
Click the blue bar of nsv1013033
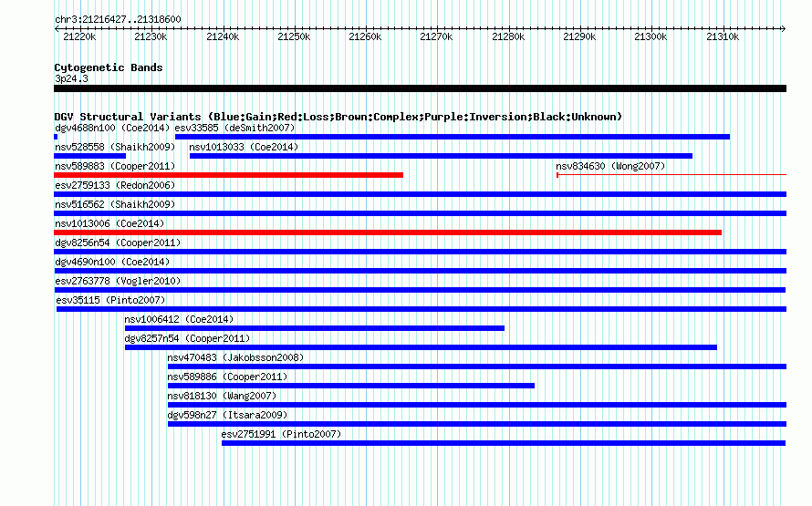[442, 156]
